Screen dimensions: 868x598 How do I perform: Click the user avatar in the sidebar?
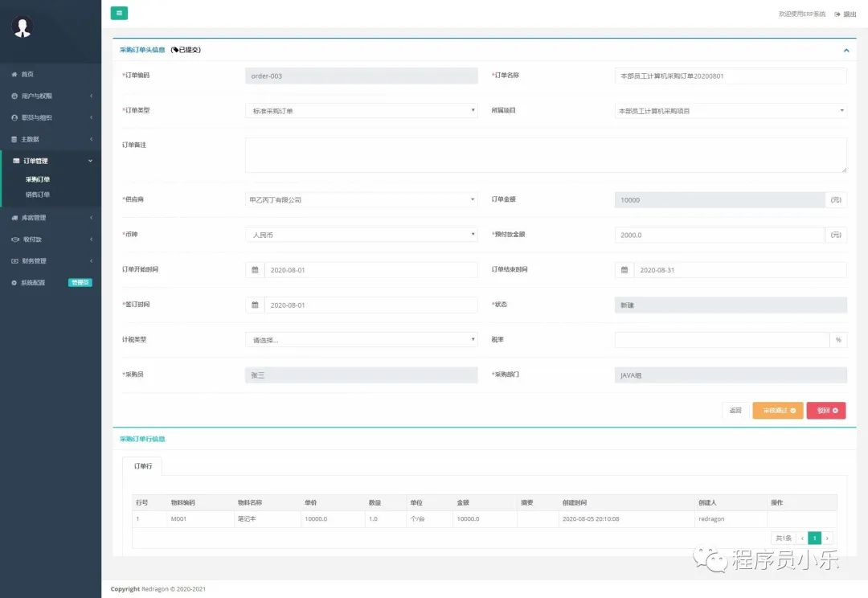tap(23, 27)
